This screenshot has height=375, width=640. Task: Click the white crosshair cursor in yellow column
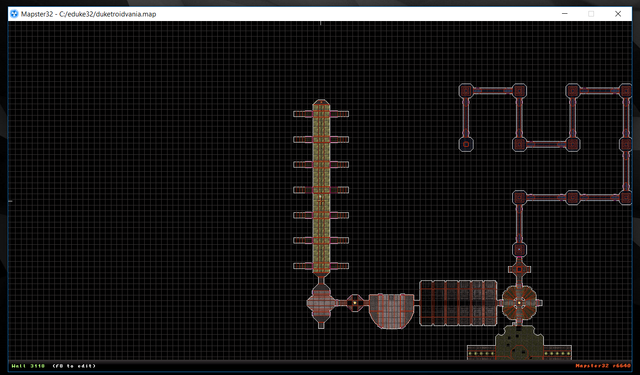coord(321,201)
